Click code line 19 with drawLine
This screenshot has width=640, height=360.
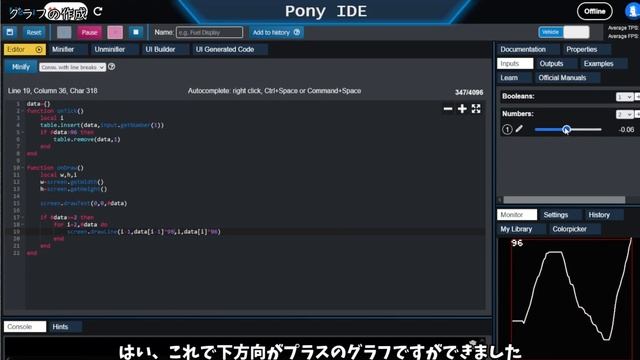pos(144,231)
